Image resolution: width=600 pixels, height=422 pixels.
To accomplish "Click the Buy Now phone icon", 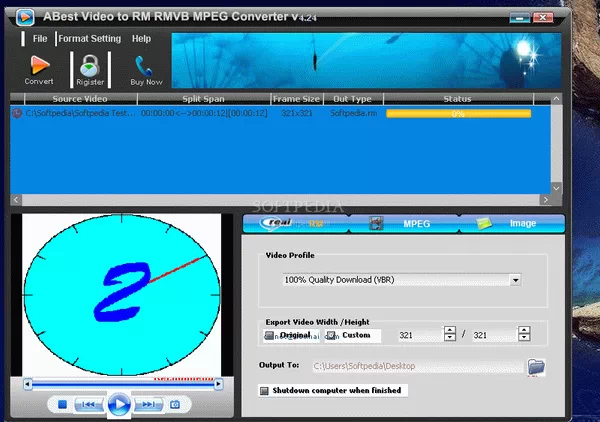I will coord(144,66).
